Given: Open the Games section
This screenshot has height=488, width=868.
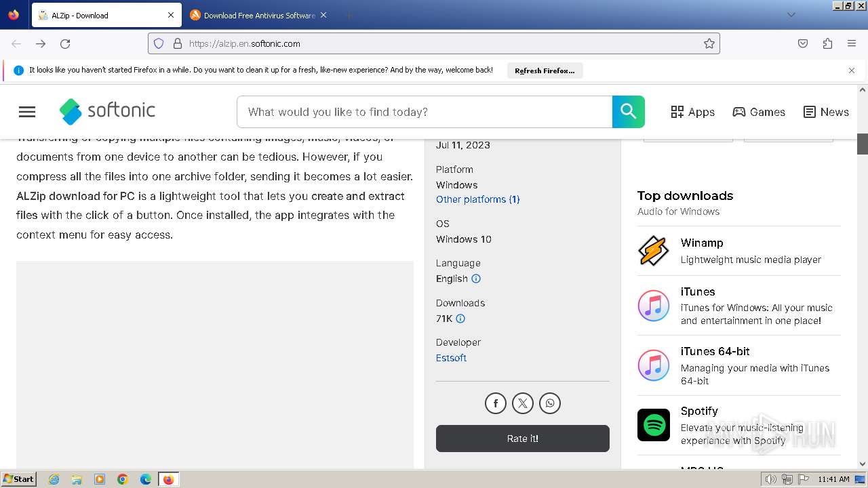Looking at the screenshot, I should [x=759, y=112].
